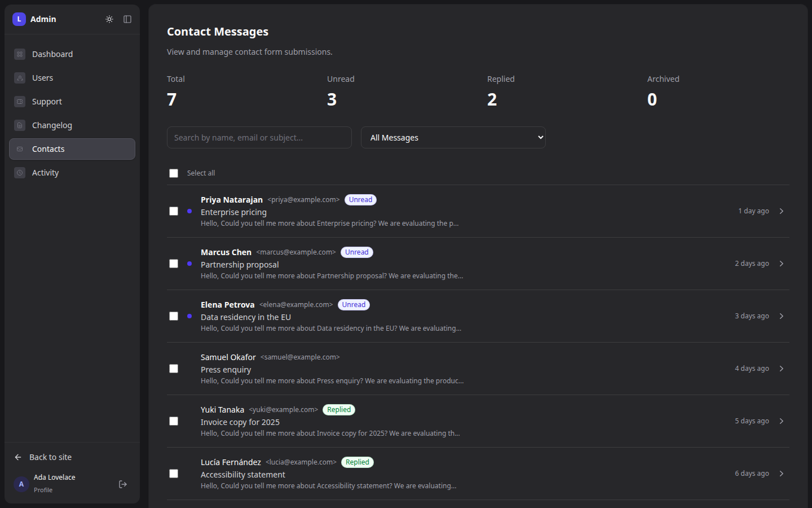Image resolution: width=812 pixels, height=508 pixels.
Task: Check the Marcus Chen message checkbox
Action: coord(174,264)
